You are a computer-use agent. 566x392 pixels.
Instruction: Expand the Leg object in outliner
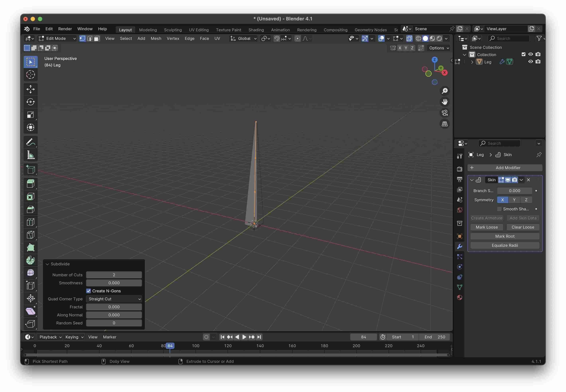tap(472, 62)
